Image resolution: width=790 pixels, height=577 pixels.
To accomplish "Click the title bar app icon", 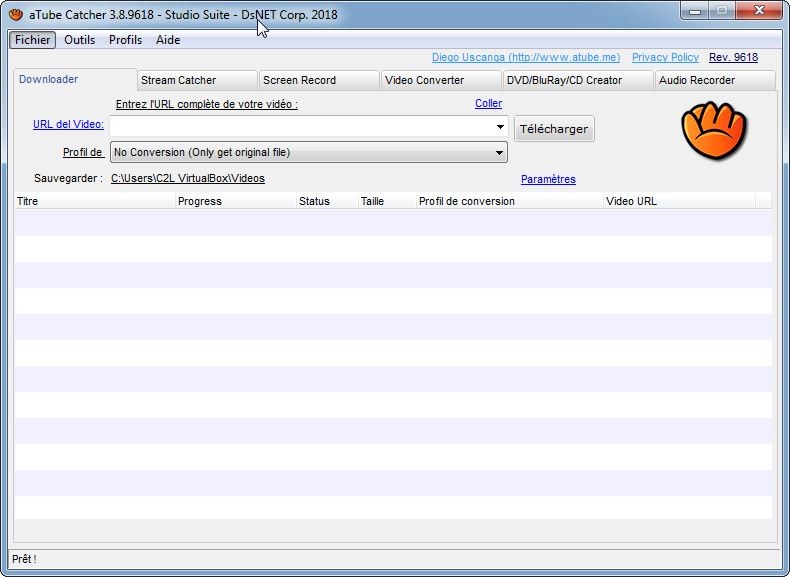I will pyautogui.click(x=16, y=15).
